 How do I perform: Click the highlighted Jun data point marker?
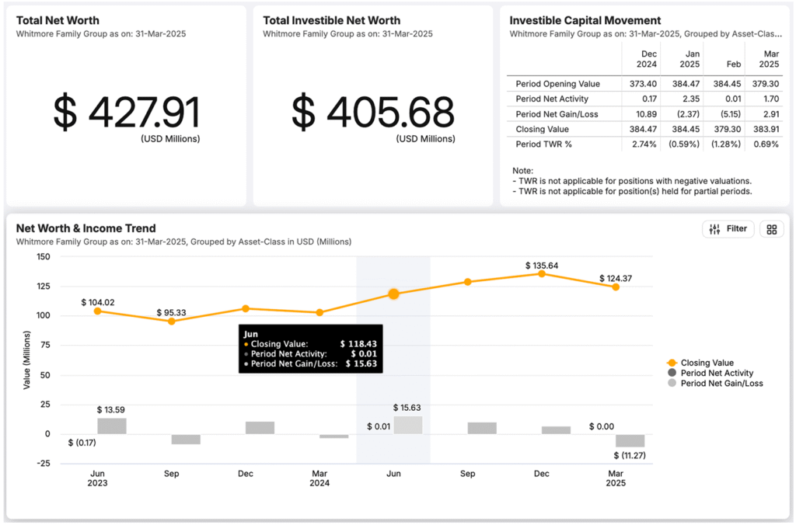393,294
